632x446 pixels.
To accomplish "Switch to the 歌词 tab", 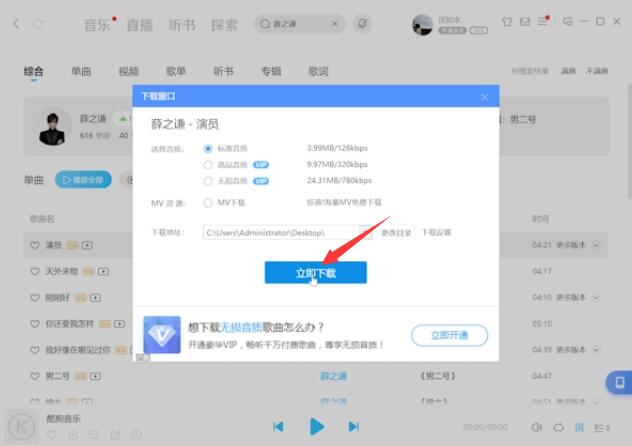I will (x=318, y=71).
